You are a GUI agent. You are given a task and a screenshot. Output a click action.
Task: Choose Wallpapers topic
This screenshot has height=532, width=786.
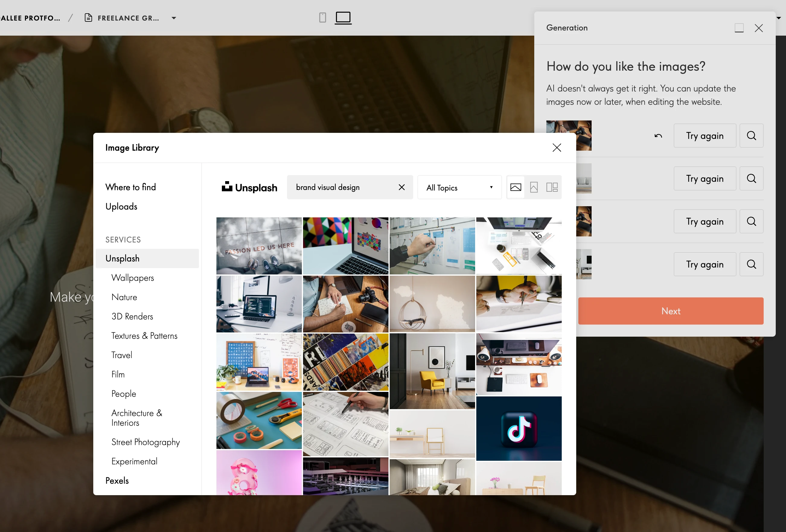click(133, 278)
